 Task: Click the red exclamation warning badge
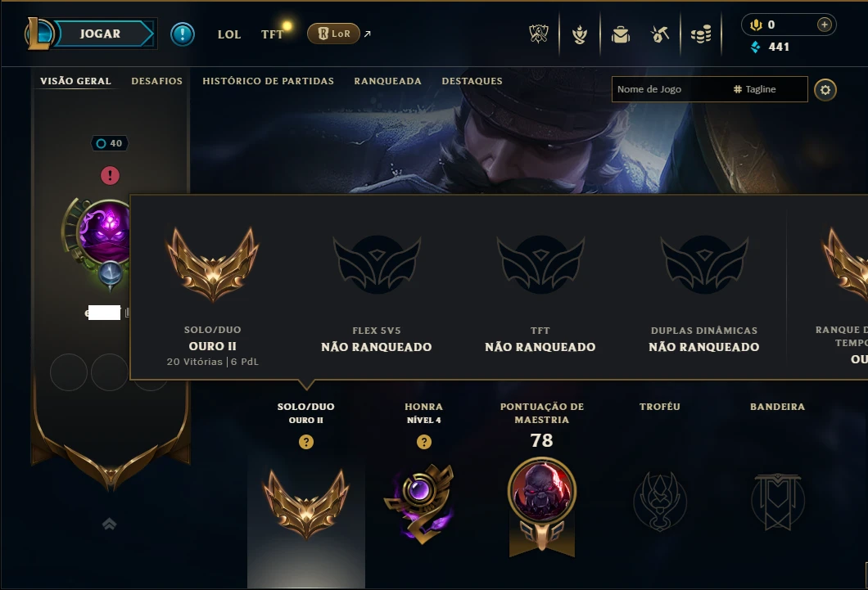click(x=111, y=176)
